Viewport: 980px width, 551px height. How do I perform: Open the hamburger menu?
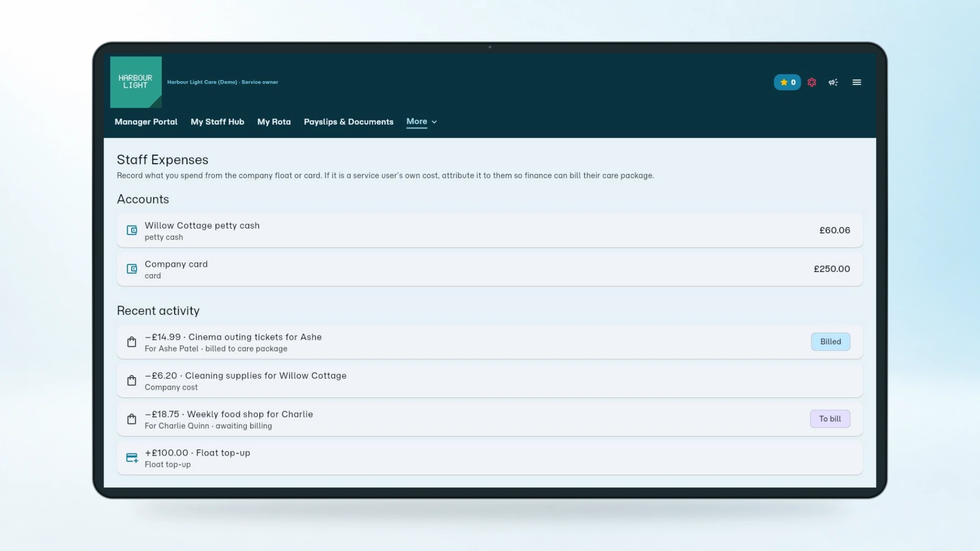tap(856, 82)
